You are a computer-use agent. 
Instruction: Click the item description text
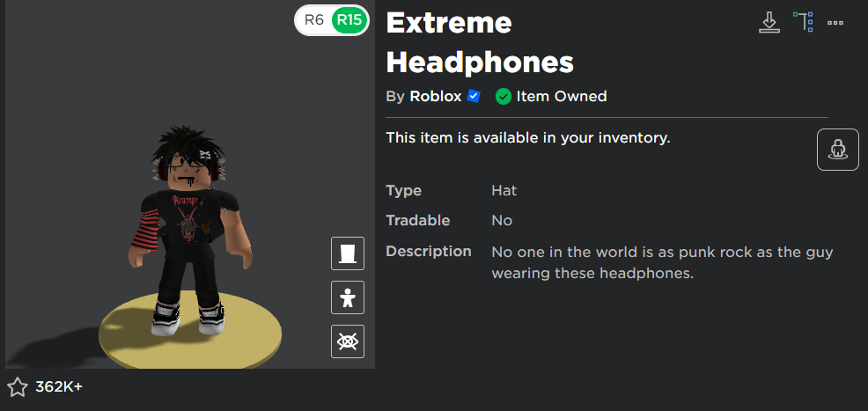pos(662,263)
